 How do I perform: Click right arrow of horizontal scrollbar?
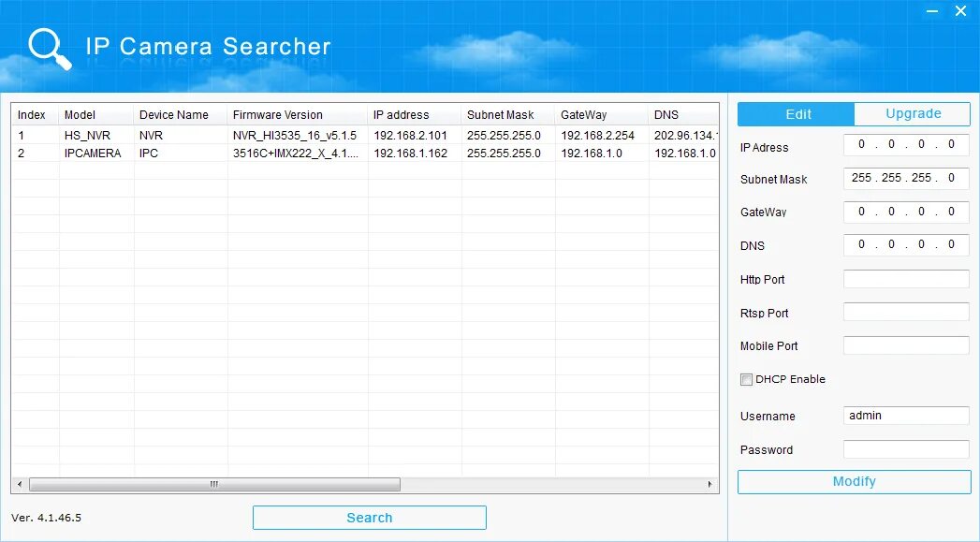(709, 484)
